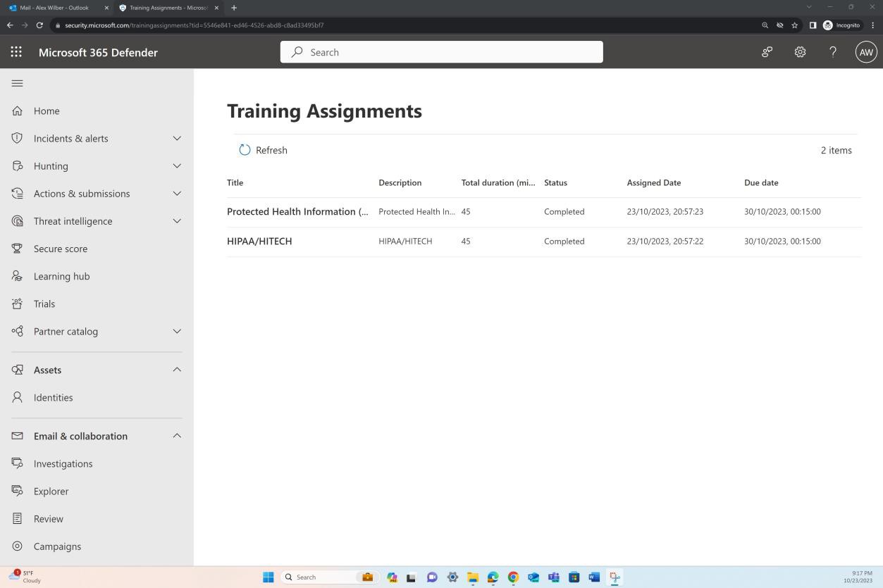This screenshot has width=883, height=588.
Task: Expand the Incidents & alerts section
Action: [177, 138]
